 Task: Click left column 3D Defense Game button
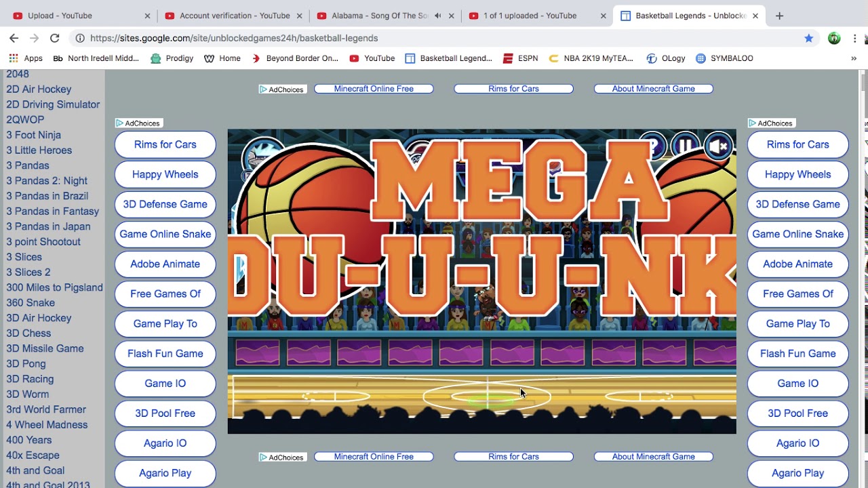(165, 204)
